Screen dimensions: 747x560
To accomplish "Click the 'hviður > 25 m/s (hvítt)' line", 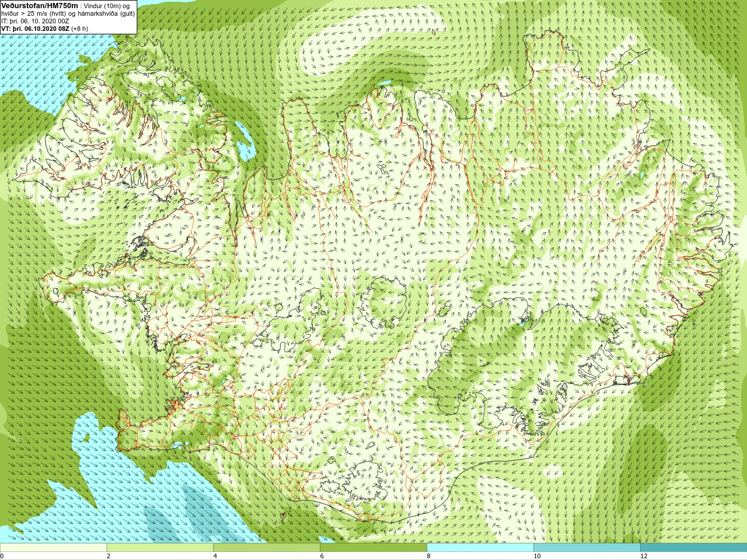I will pos(35,13).
